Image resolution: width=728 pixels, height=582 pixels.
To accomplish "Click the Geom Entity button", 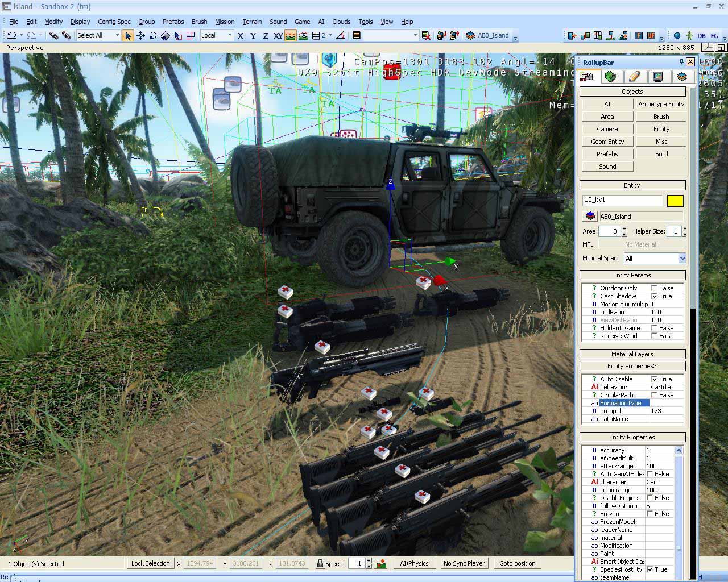I will coord(607,142).
